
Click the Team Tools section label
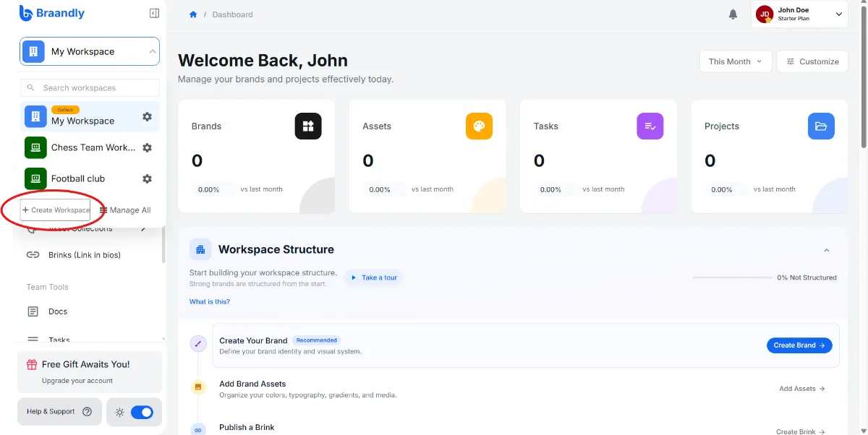click(48, 287)
